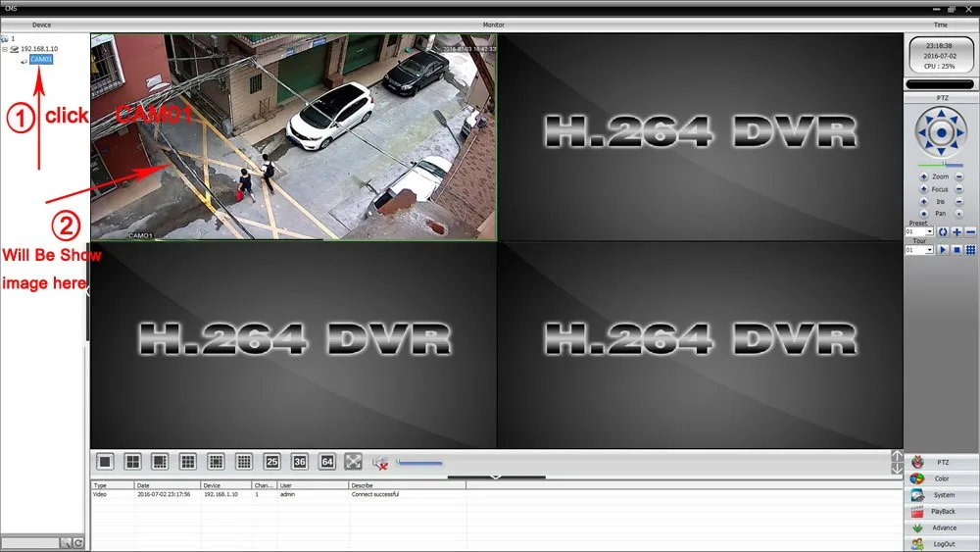Click the LogOut button
Image resolution: width=980 pixels, height=552 pixels.
click(942, 544)
